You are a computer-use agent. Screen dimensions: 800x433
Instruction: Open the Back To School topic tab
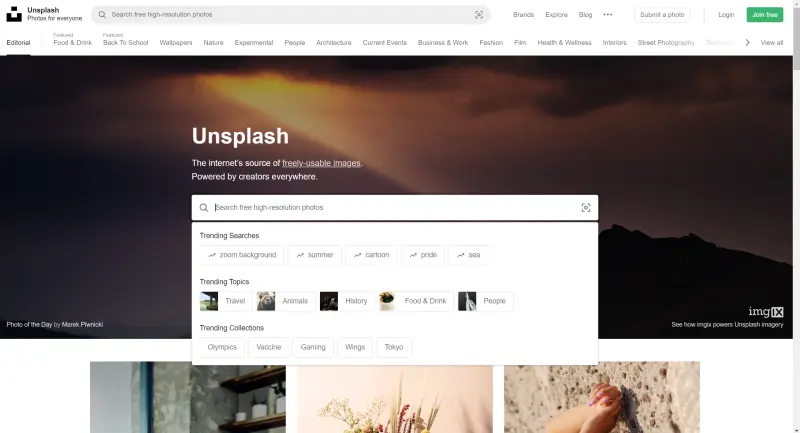click(126, 43)
